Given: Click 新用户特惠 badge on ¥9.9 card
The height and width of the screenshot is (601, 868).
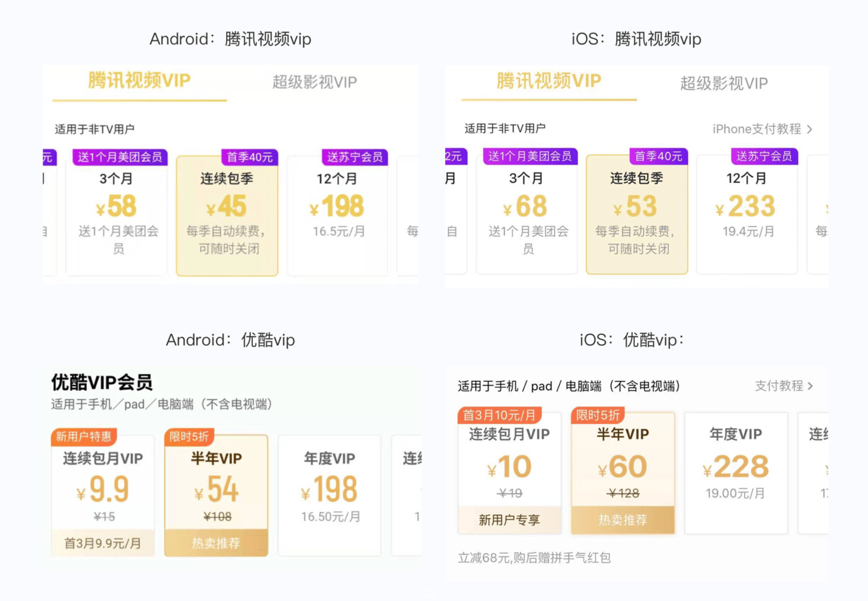Looking at the screenshot, I should pyautogui.click(x=83, y=436).
